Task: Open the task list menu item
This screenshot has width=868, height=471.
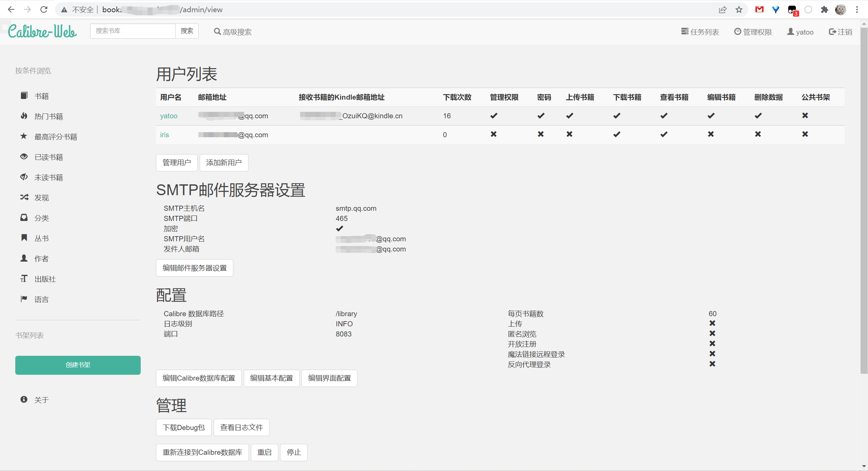Action: pos(700,32)
